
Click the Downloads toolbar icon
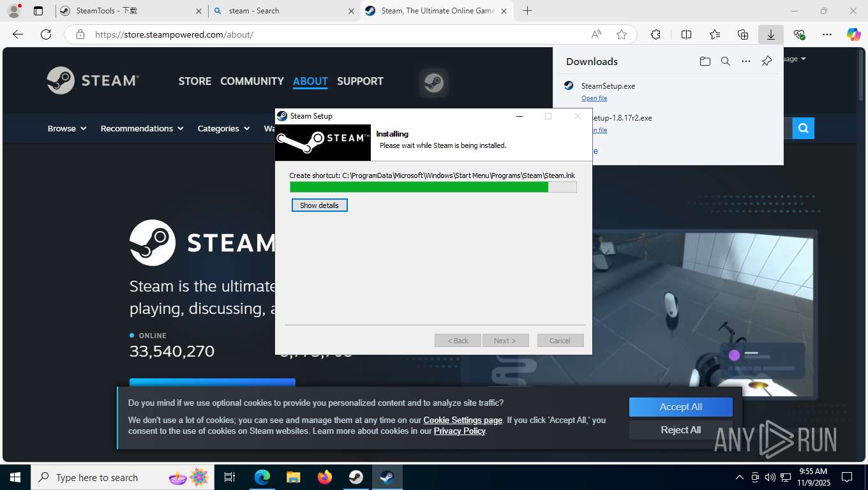[771, 34]
